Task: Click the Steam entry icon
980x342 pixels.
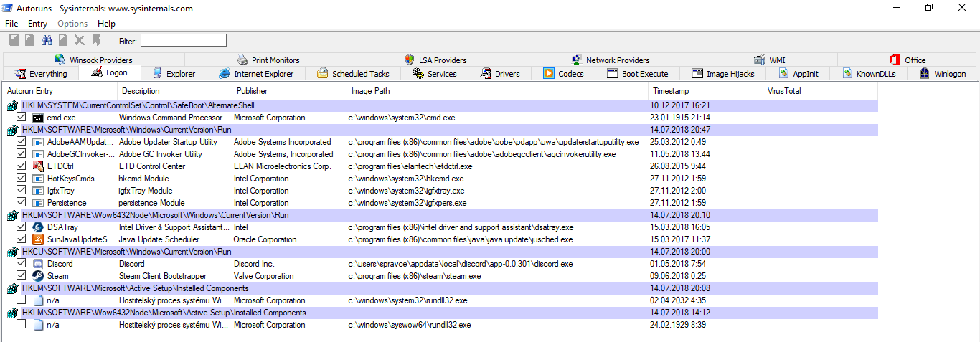Action: tap(38, 276)
